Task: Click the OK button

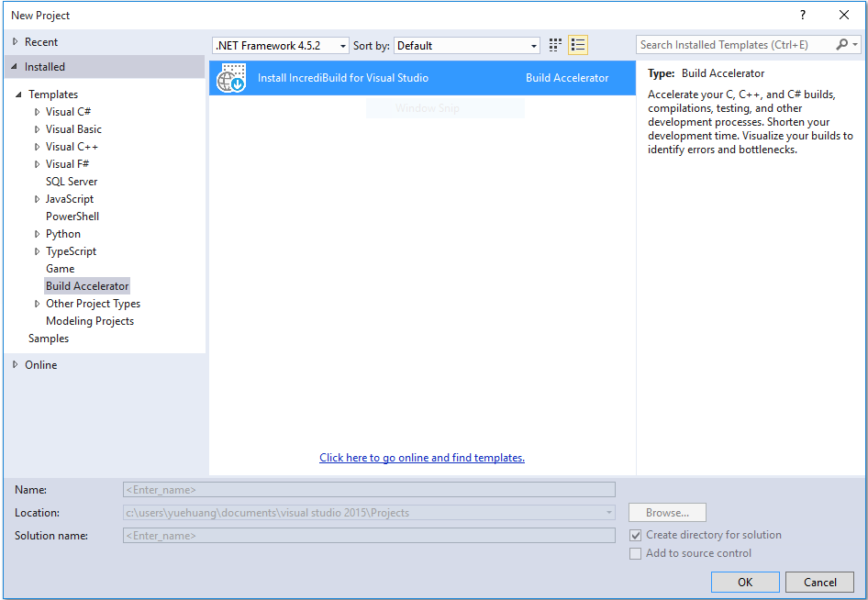Action: 745,582
